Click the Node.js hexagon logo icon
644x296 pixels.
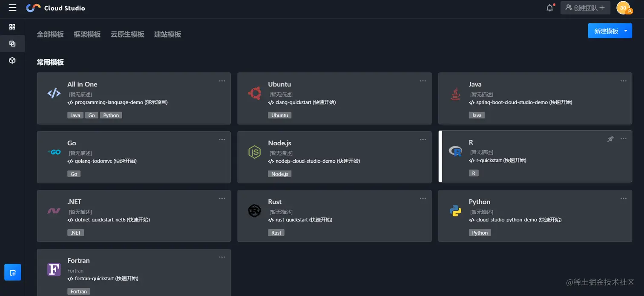tap(255, 152)
